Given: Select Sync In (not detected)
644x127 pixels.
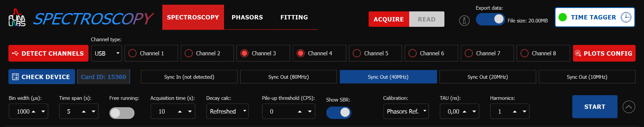Looking at the screenshot, I should pyautogui.click(x=189, y=77).
